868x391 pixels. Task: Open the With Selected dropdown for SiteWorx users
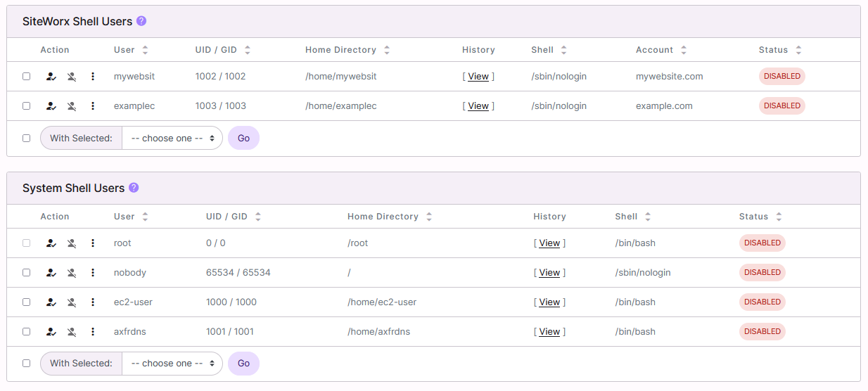[172, 139]
